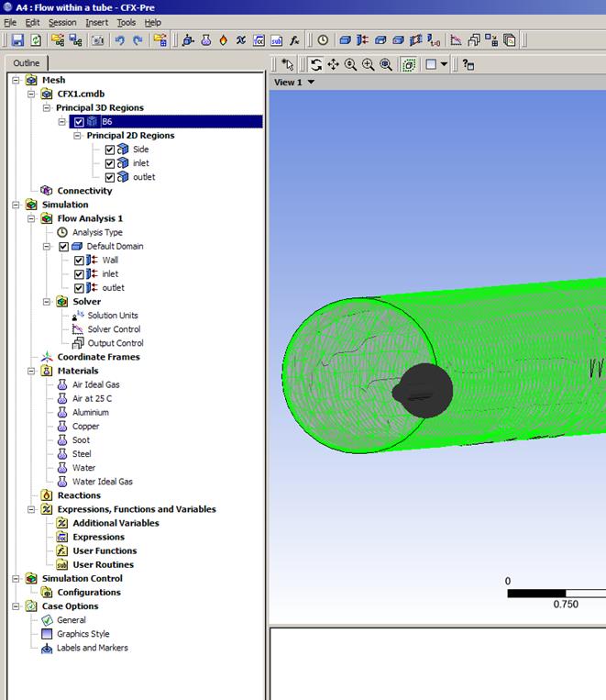Click the User Routine sub toolbar icon

click(276, 40)
